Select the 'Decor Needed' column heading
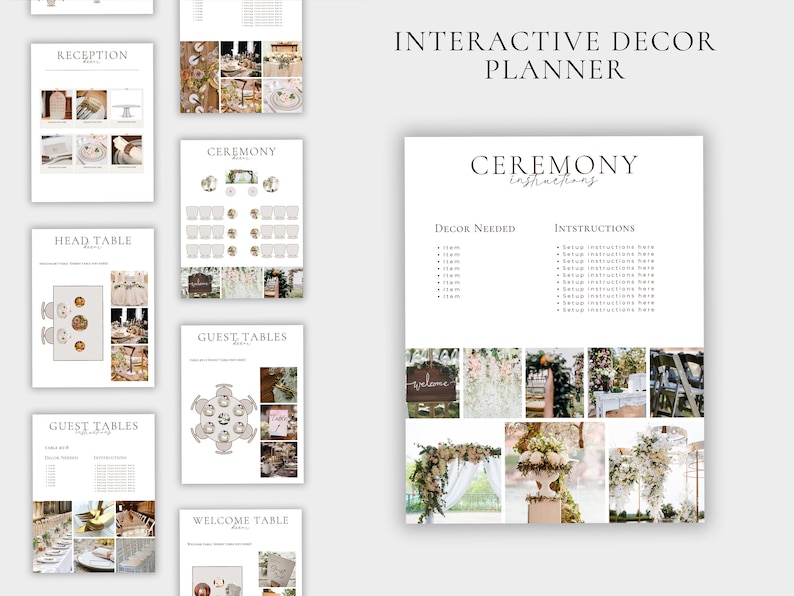 point(475,228)
